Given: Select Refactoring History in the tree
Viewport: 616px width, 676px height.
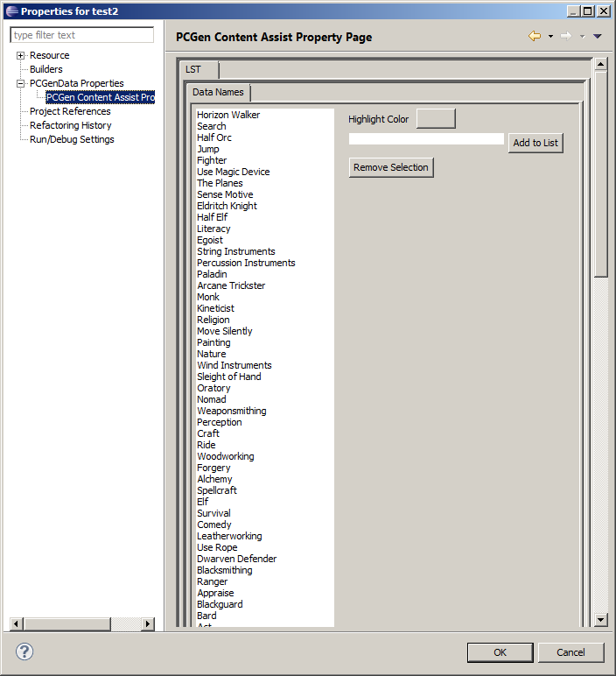Looking at the screenshot, I should pyautogui.click(x=71, y=125).
